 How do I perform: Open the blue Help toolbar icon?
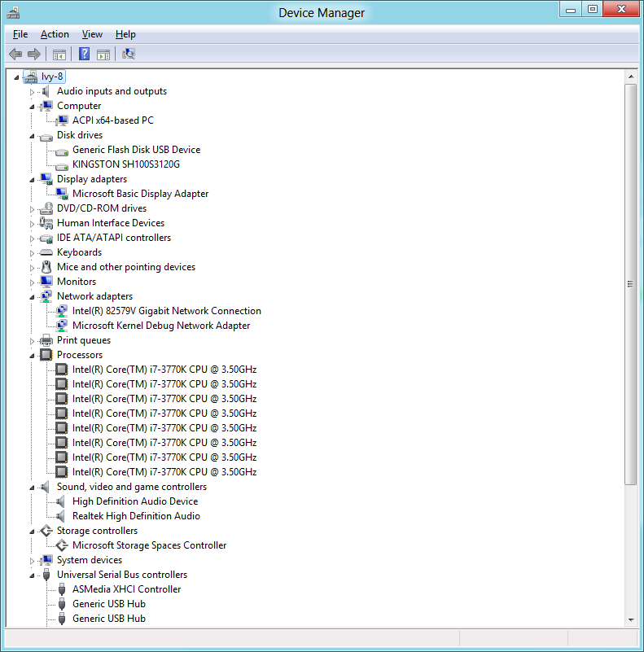pyautogui.click(x=84, y=54)
